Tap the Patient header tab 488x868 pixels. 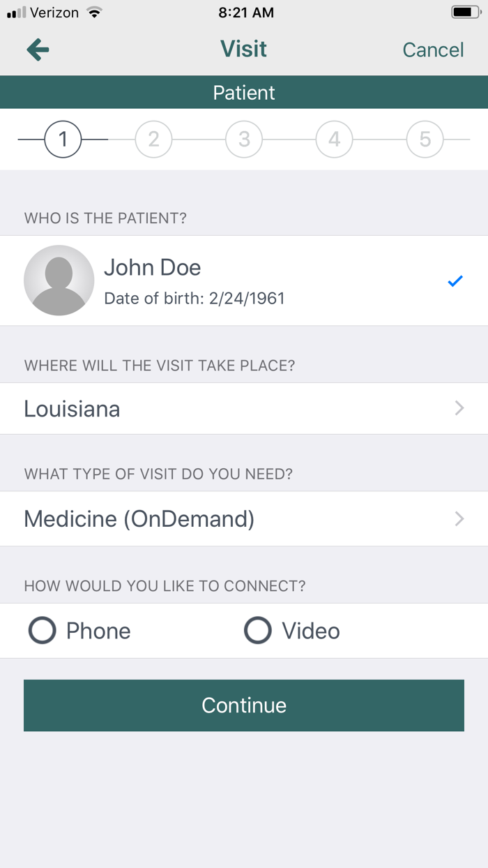[244, 92]
